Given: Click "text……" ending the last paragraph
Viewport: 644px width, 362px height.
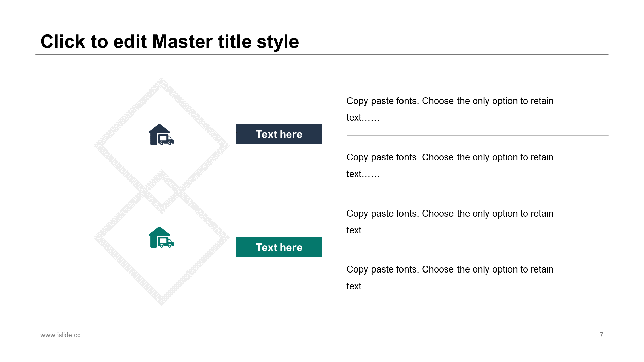Looking at the screenshot, I should coord(363,286).
